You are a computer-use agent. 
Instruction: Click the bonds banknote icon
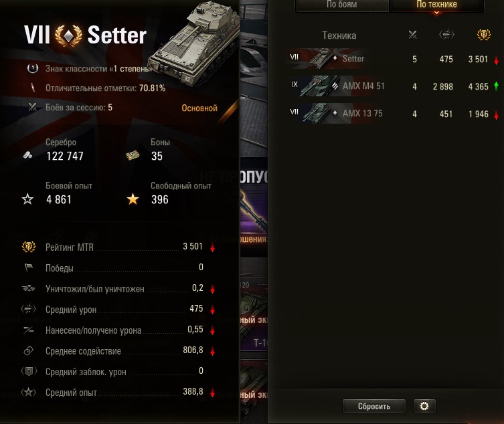[133, 156]
